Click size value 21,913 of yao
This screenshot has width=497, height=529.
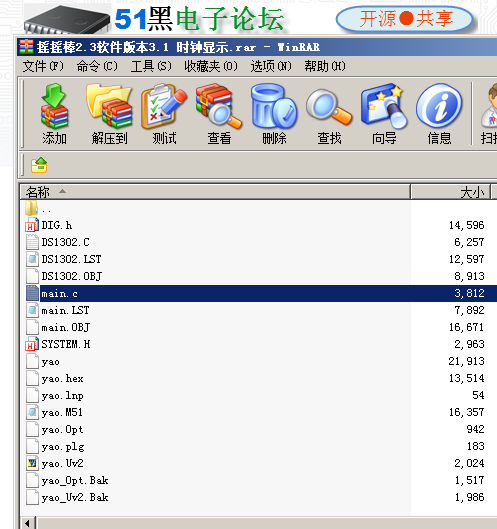click(x=466, y=361)
